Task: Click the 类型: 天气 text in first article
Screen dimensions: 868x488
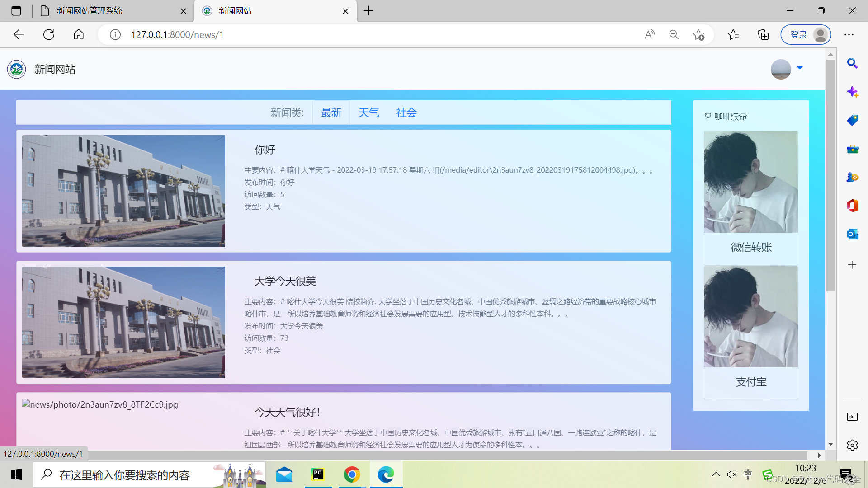Action: tap(262, 207)
